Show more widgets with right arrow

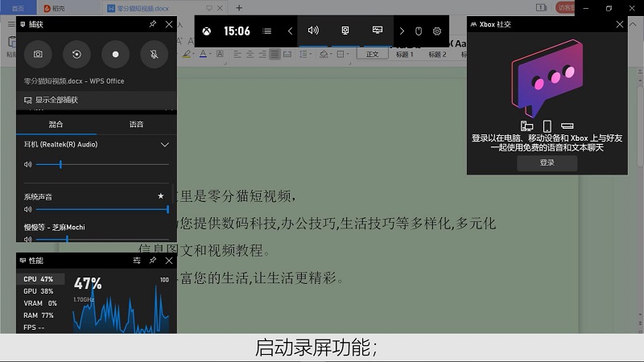tap(402, 31)
